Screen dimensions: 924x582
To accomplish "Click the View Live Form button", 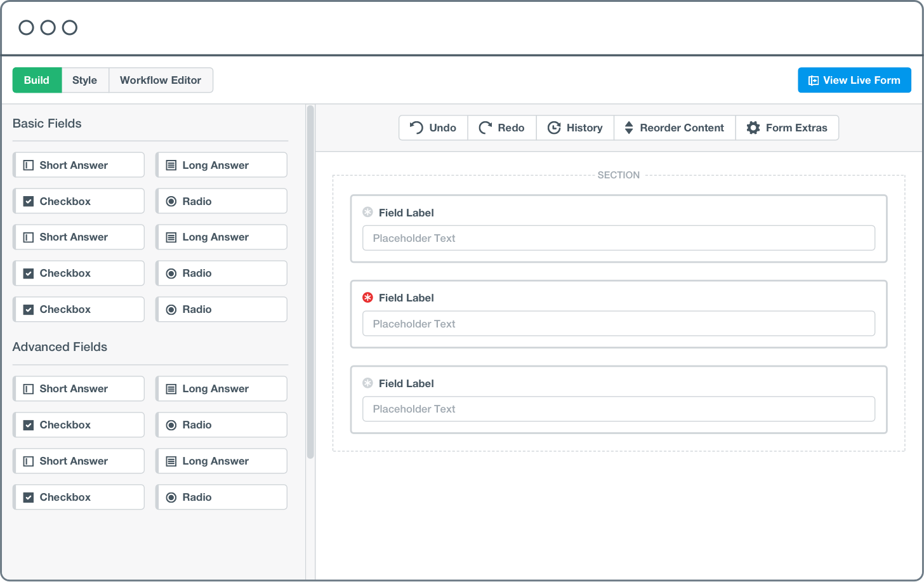I will (854, 80).
